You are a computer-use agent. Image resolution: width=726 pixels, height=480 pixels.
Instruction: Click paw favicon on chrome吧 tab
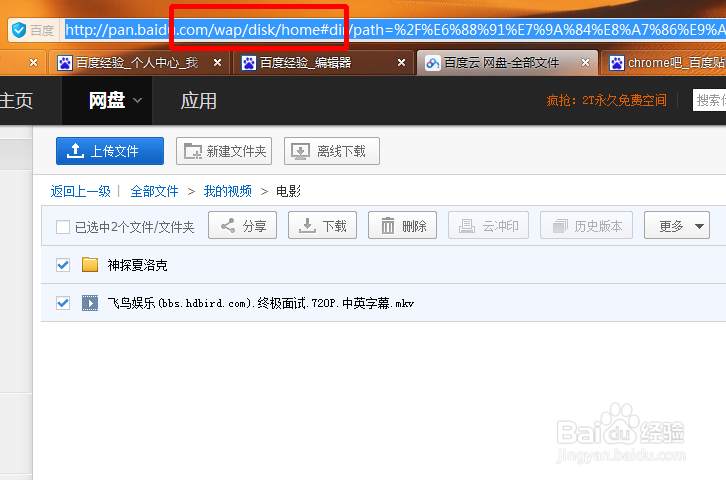pos(617,63)
